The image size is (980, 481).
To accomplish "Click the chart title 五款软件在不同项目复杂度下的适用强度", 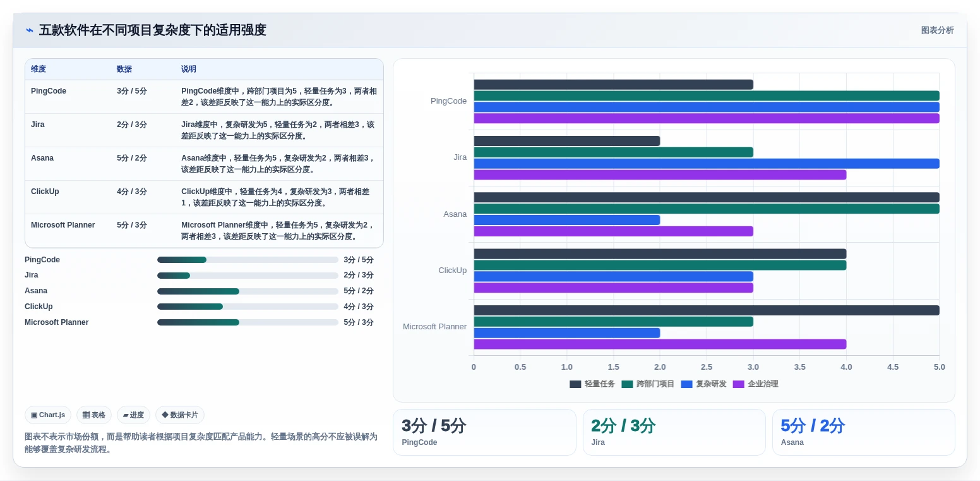I will [x=152, y=30].
